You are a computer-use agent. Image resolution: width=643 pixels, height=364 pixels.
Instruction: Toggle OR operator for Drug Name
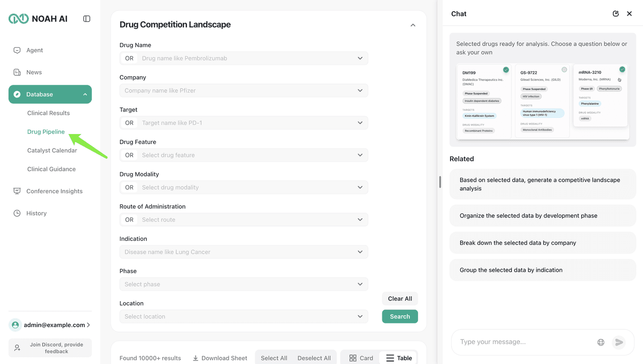pyautogui.click(x=129, y=58)
